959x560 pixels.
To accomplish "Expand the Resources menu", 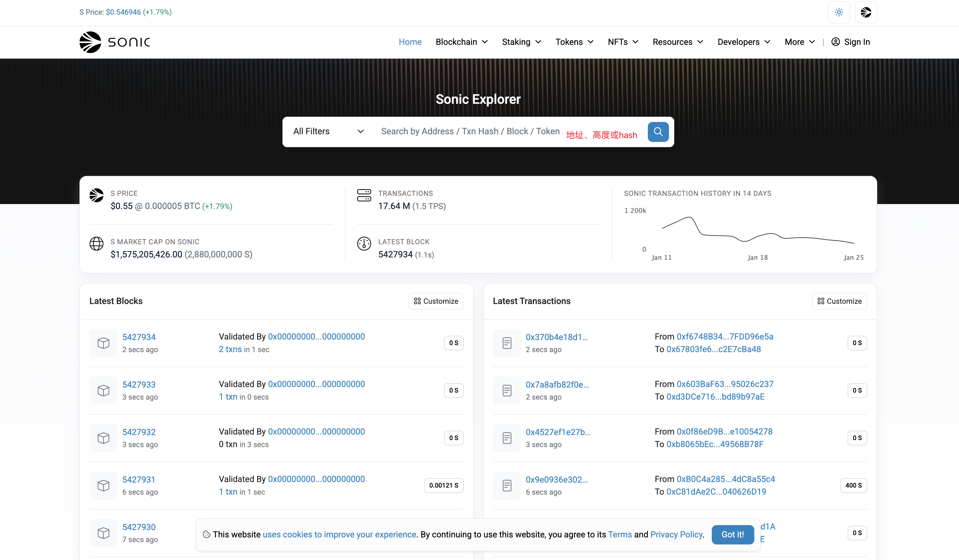I will tap(678, 42).
